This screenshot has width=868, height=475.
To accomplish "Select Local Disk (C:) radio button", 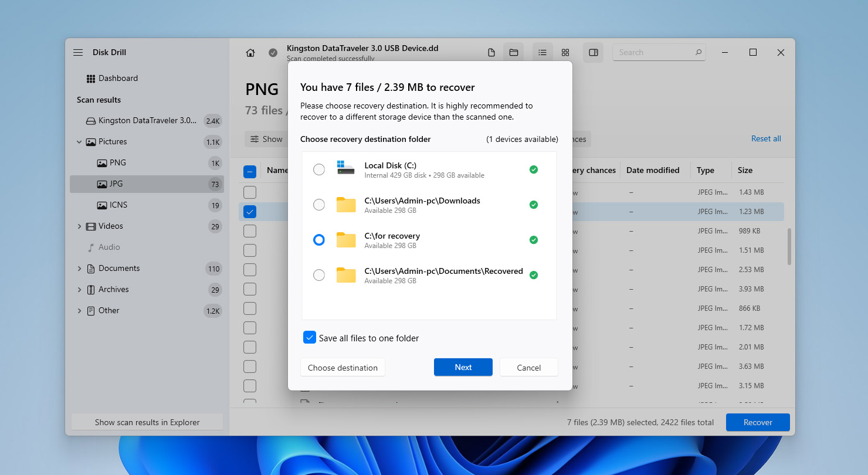I will [318, 169].
